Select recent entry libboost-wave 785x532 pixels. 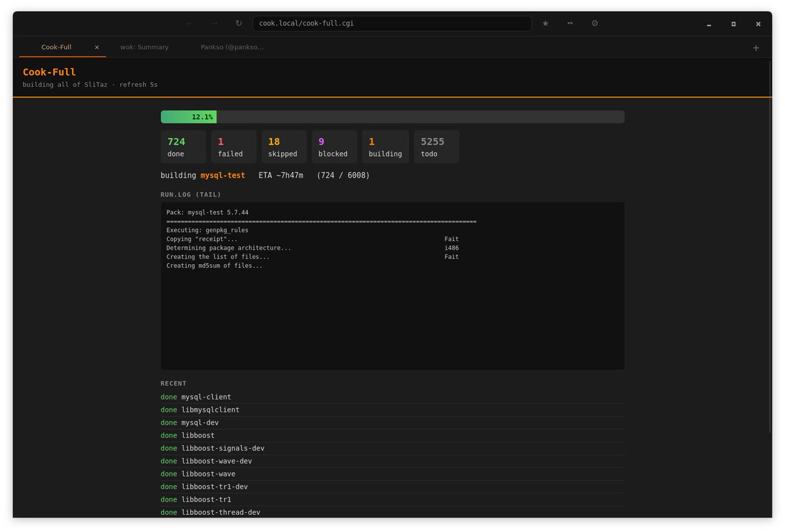[x=392, y=474]
